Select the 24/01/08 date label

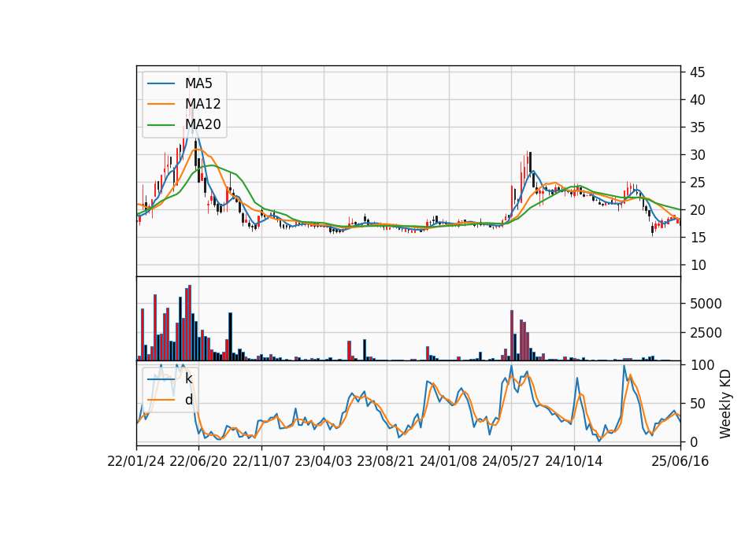[448, 461]
